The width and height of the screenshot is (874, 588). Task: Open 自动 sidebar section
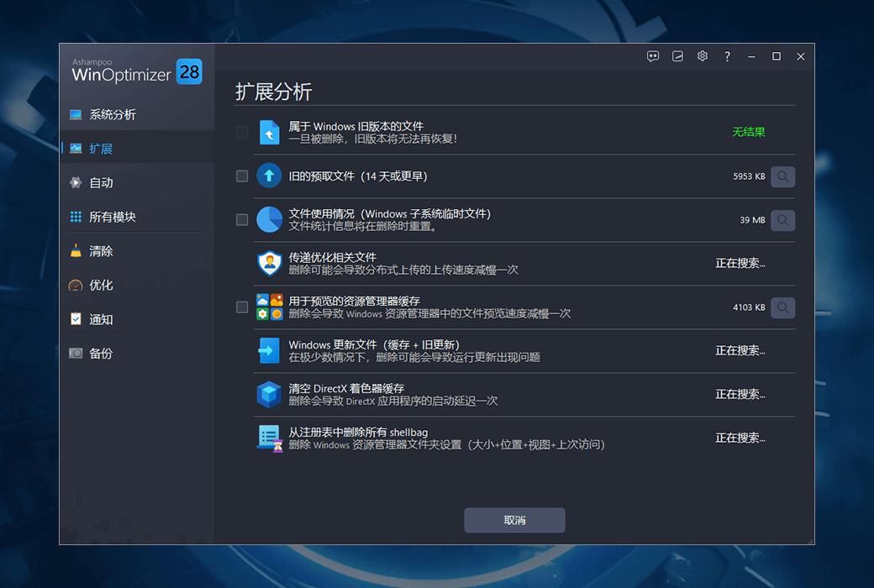point(137,183)
